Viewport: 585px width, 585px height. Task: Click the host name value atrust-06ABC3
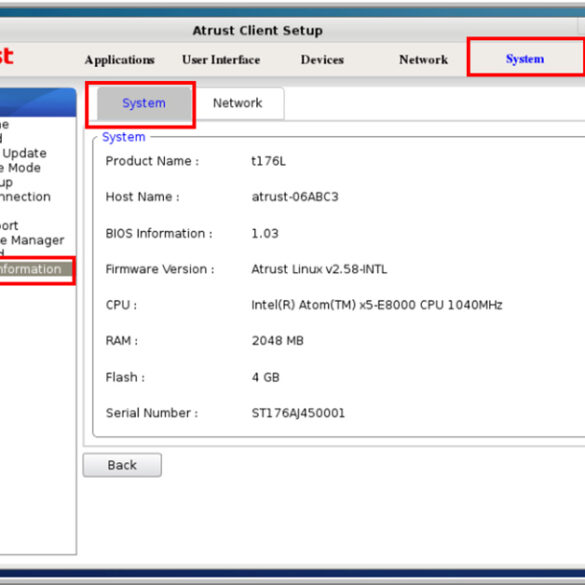coord(295,197)
